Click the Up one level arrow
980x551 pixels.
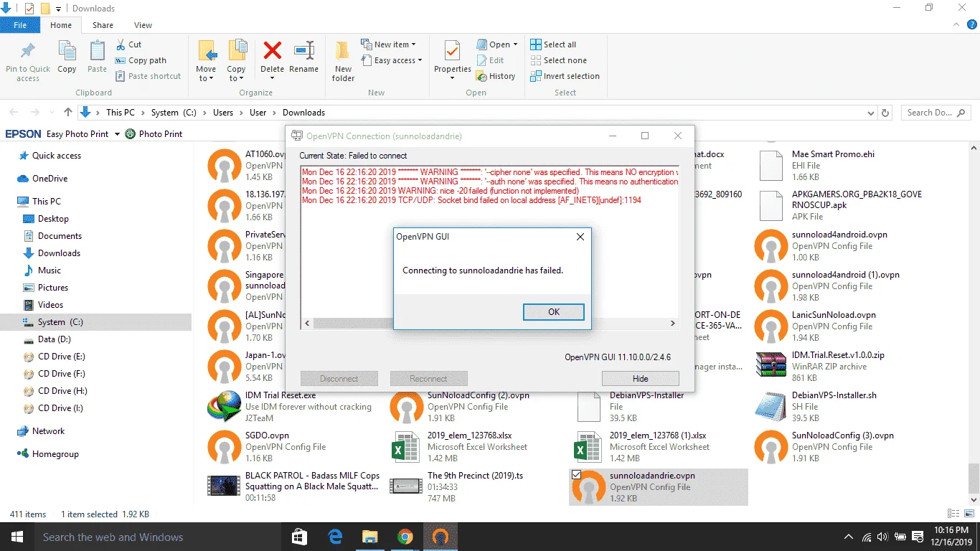[68, 113]
